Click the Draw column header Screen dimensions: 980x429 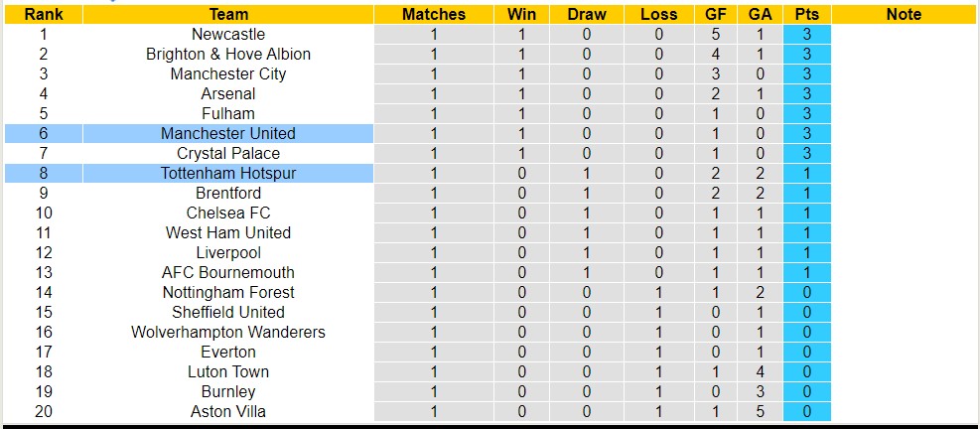(x=586, y=14)
